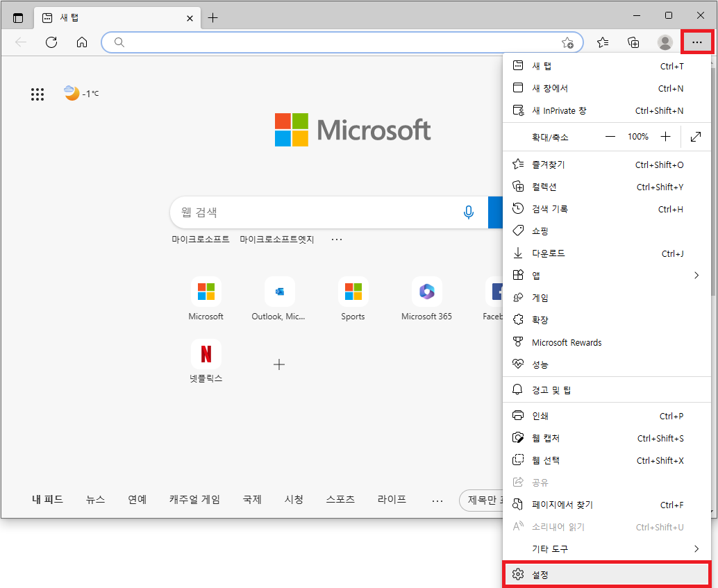Zoom out with the minus button
Viewport: 718px width, 588px height.
[x=610, y=137]
